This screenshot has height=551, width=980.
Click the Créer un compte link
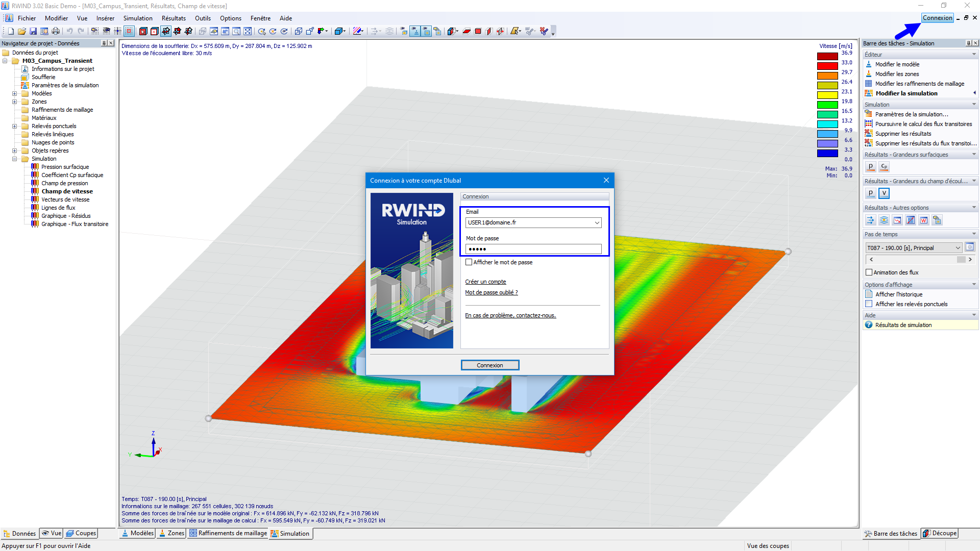pos(485,282)
